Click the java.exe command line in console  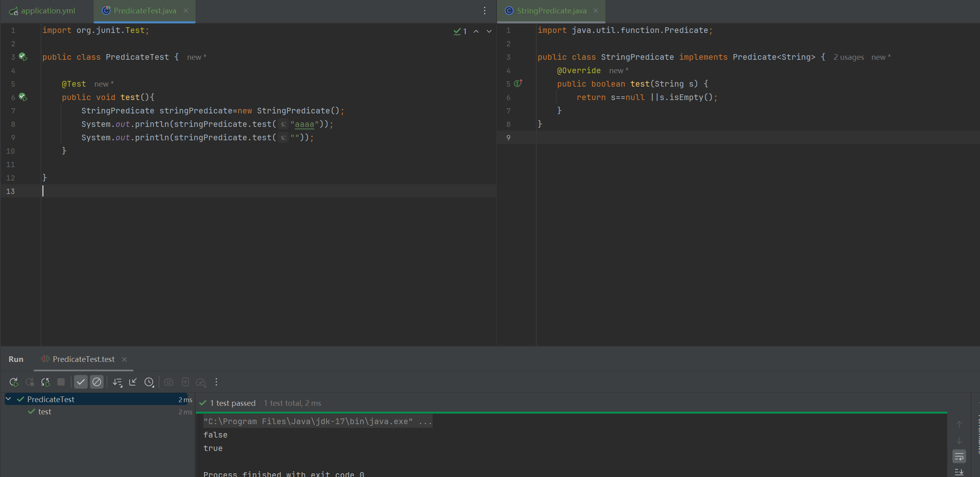tap(318, 421)
